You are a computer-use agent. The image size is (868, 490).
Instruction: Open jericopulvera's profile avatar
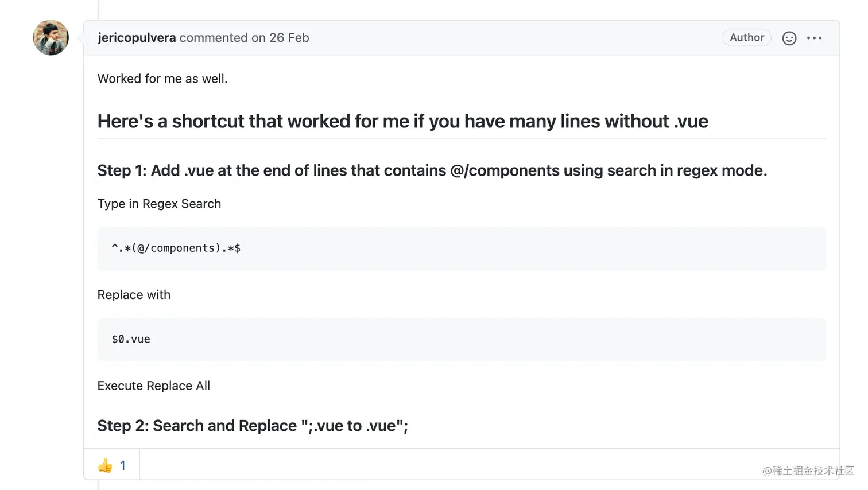[51, 38]
